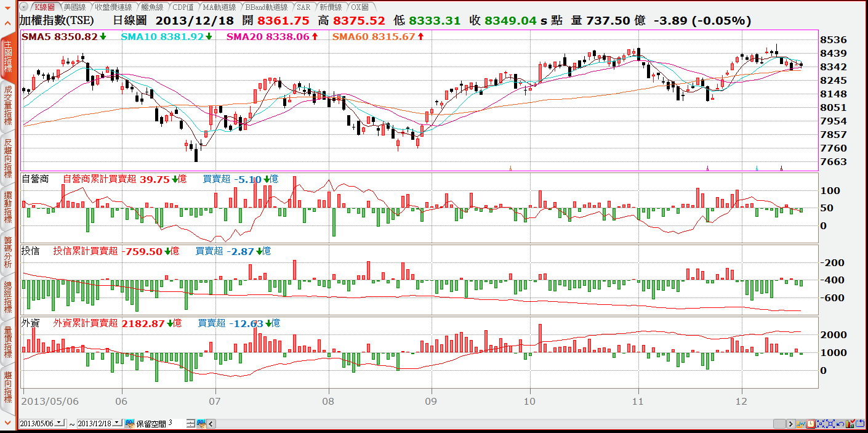The width and height of the screenshot is (868, 433).
Task: Switch to the BBand軌道線 tab
Action: (267, 7)
